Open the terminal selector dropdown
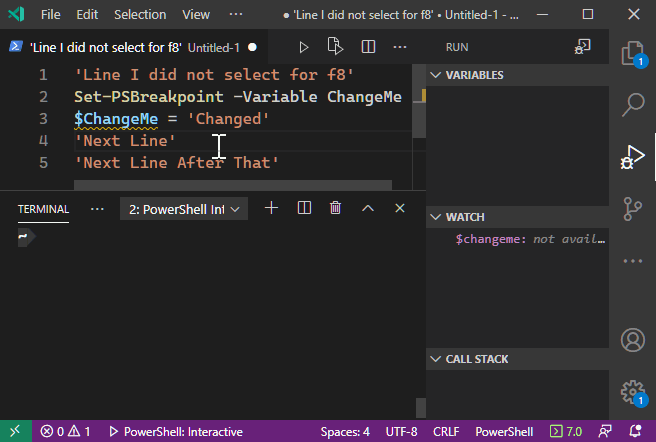The height and width of the screenshot is (442, 656). coord(184,209)
